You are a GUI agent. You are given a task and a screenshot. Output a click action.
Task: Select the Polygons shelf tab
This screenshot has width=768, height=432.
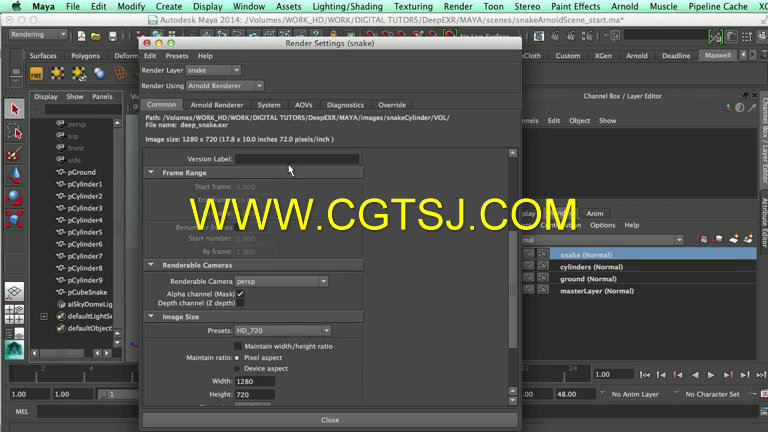click(x=85, y=56)
